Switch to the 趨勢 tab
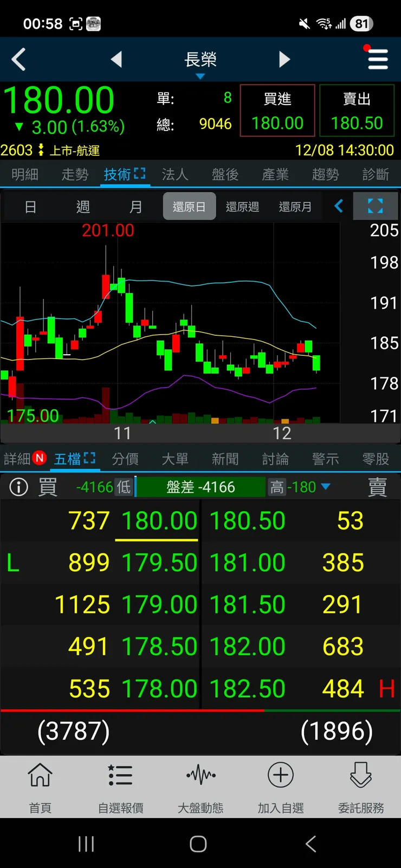This screenshot has width=401, height=868. (x=326, y=174)
